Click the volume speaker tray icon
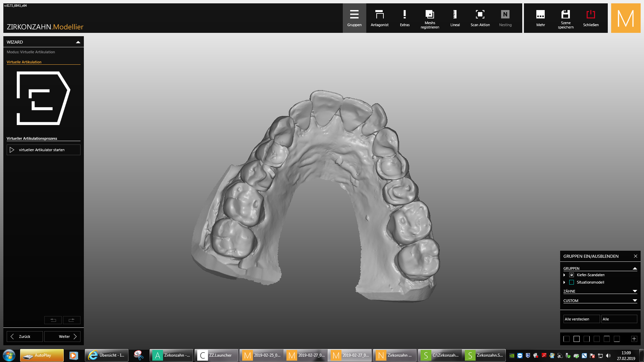This screenshot has width=644, height=362. pyautogui.click(x=608, y=356)
